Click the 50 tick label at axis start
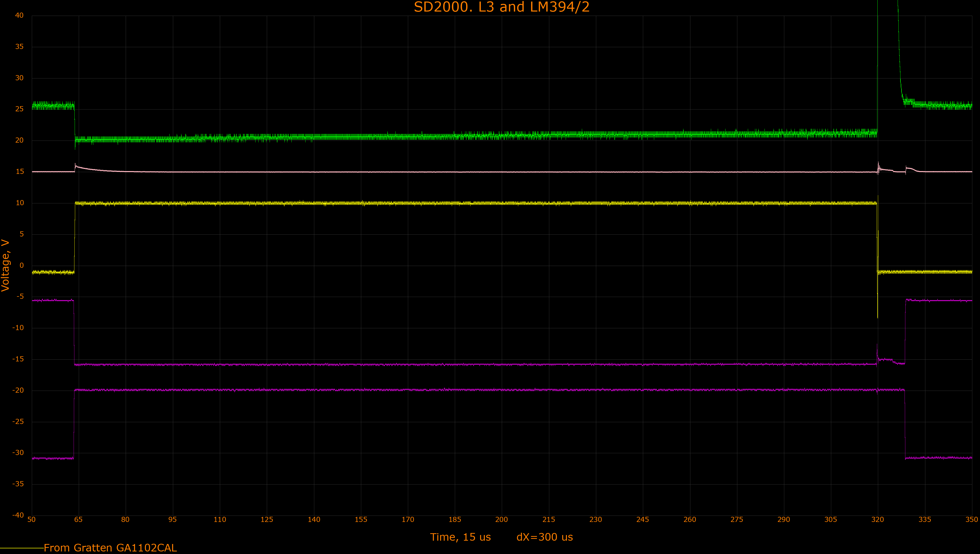Viewport: 980px width, 554px height. 32,520
